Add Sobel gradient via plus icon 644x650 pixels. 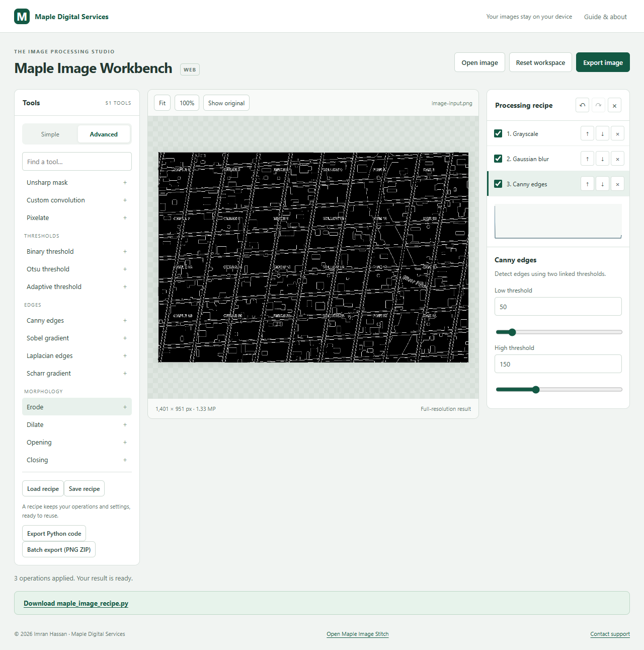(x=125, y=338)
